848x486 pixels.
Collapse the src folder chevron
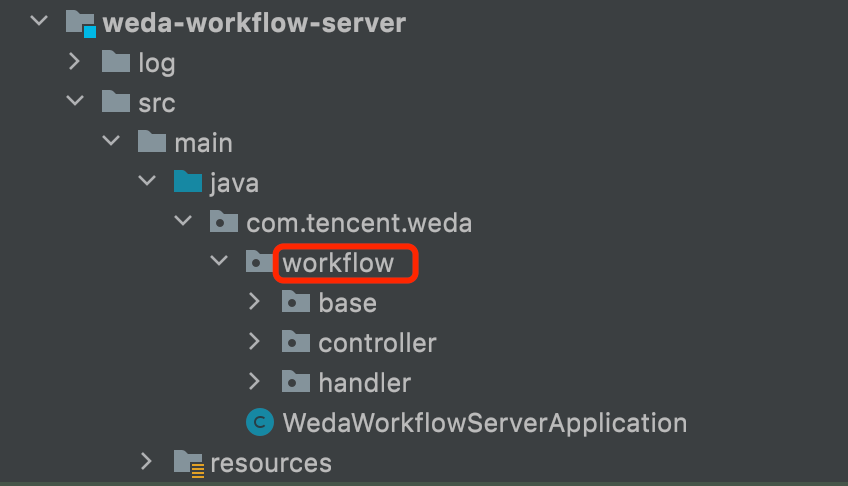(75, 101)
